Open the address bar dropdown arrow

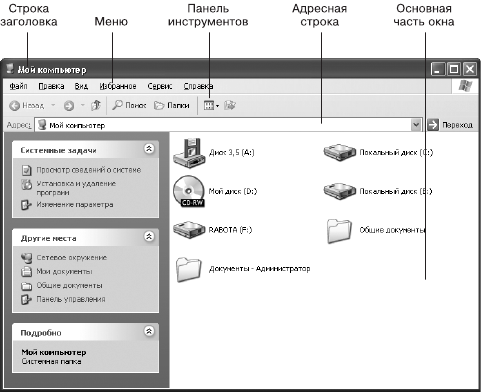click(x=416, y=125)
